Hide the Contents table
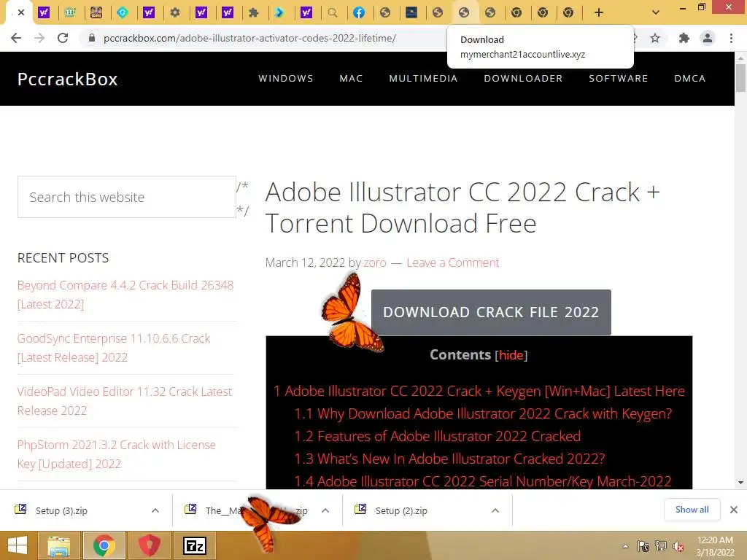 pyautogui.click(x=511, y=355)
